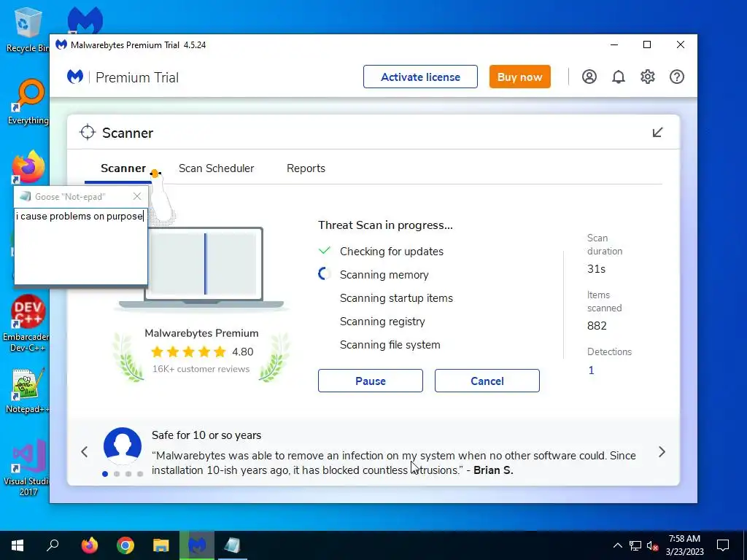747x560 pixels.
Task: Select the Recycle Bin desktop icon
Action: [27, 29]
